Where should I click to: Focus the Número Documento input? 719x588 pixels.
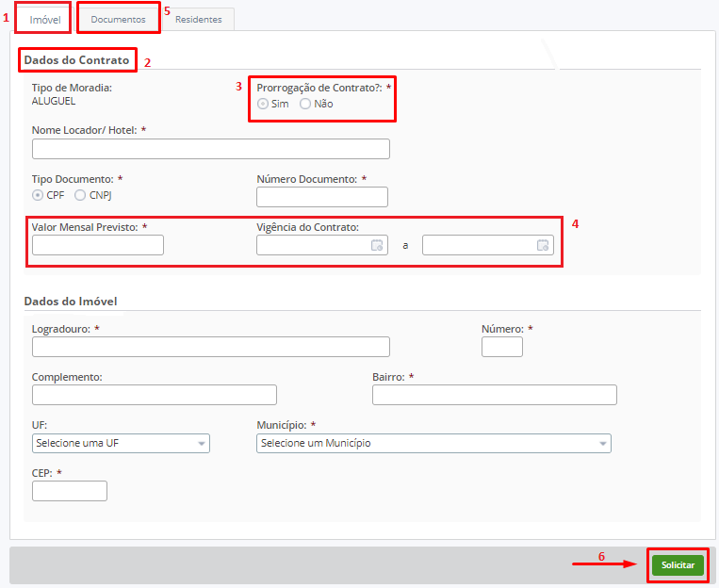tap(321, 196)
